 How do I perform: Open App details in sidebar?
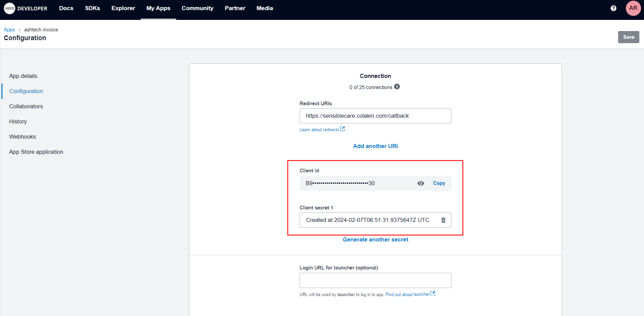point(23,76)
